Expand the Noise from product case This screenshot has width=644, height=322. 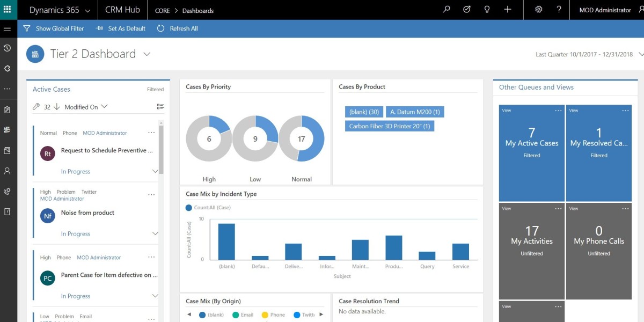coord(155,233)
